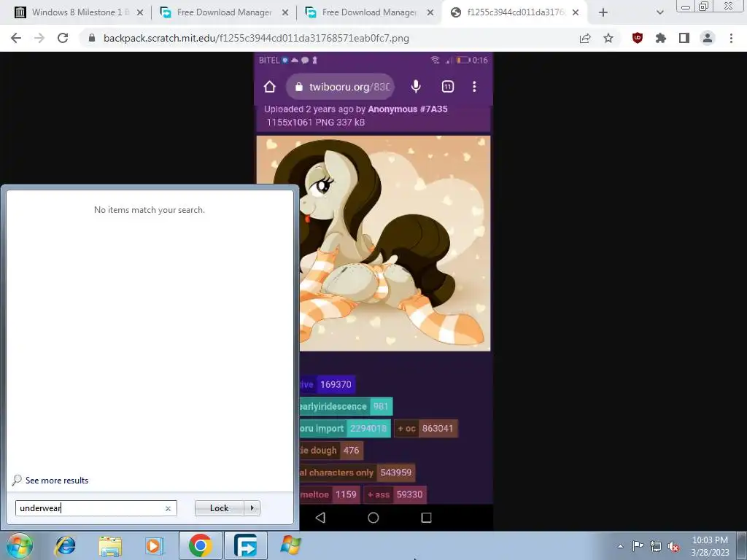Click the underwear search box

pos(96,508)
